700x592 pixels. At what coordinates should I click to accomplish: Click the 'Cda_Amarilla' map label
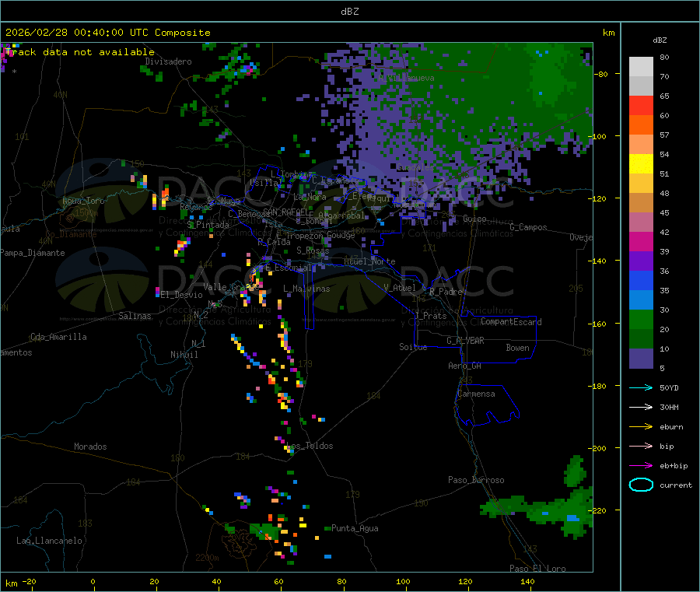pos(58,337)
